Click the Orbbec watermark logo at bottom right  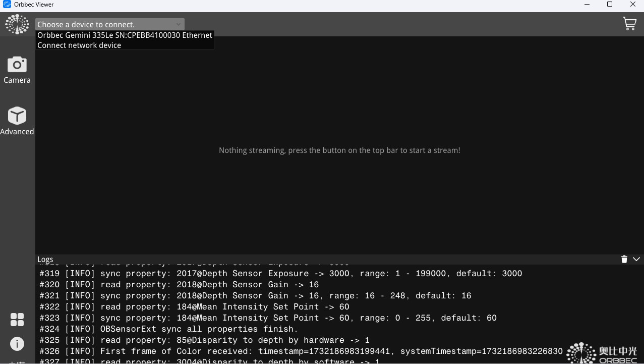(x=603, y=353)
